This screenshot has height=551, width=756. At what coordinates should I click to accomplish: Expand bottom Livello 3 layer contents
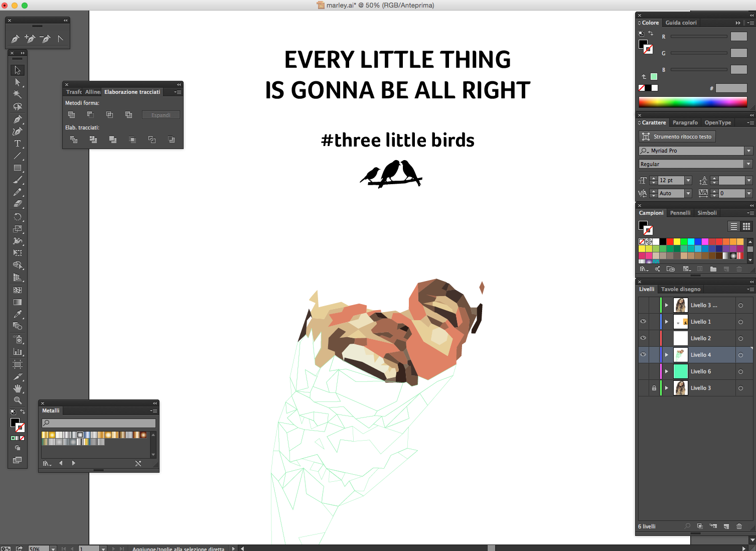[x=667, y=388]
